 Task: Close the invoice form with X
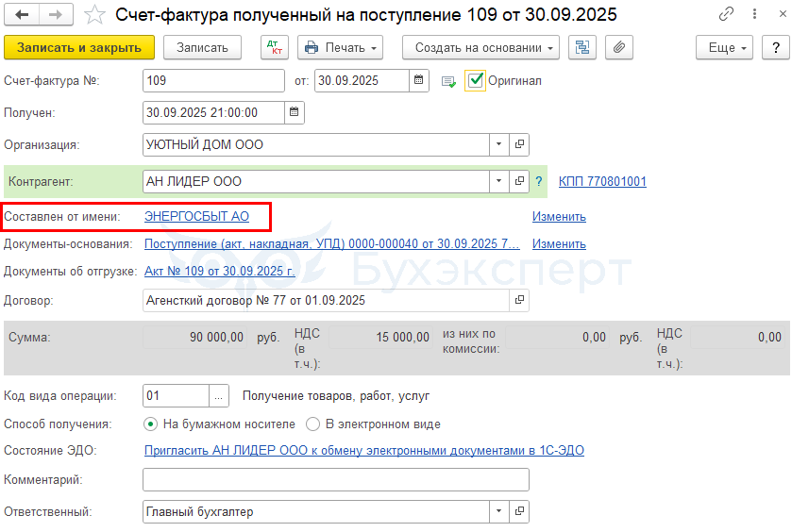click(x=783, y=14)
